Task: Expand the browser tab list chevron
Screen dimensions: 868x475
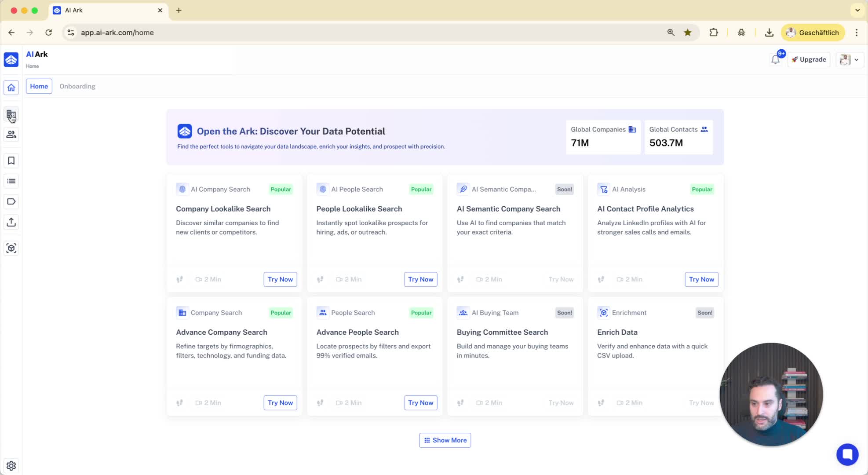Action: 857,10
